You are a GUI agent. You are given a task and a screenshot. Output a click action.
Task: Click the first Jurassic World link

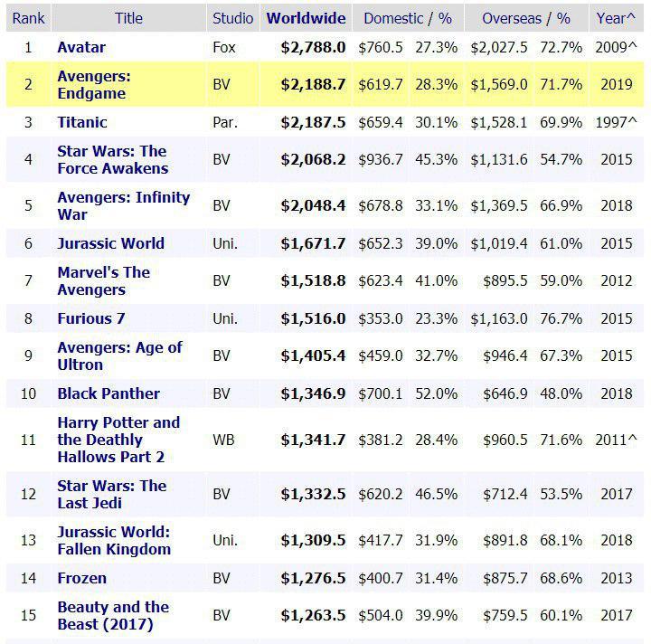click(110, 243)
